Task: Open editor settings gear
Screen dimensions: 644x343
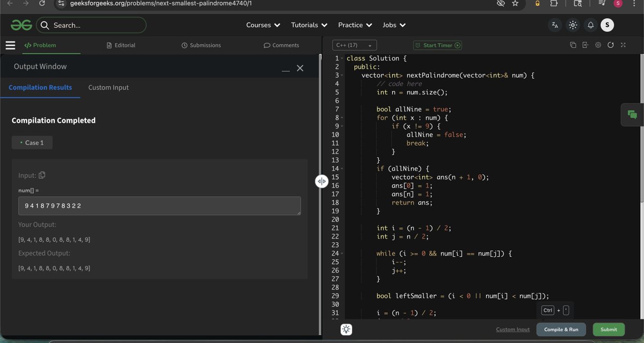Action: [x=598, y=45]
